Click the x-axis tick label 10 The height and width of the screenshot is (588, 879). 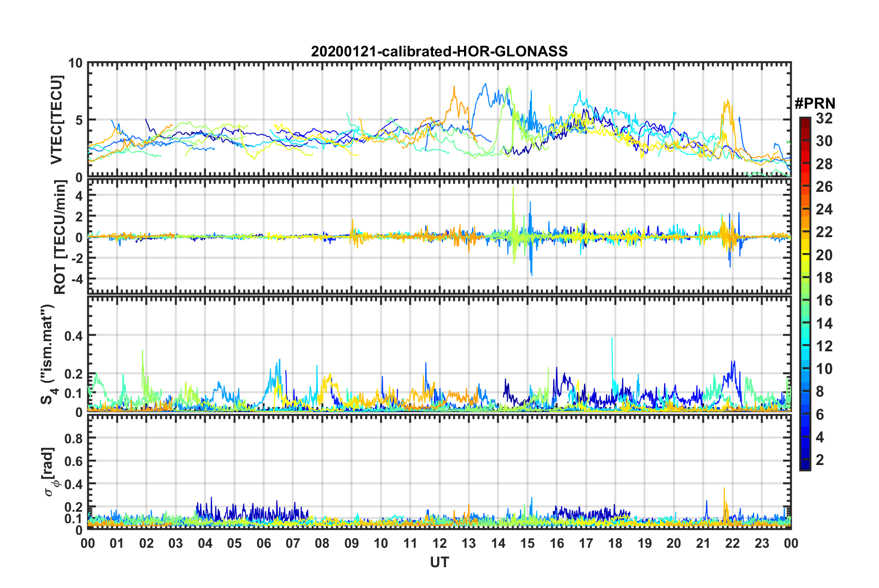pyautogui.click(x=381, y=543)
